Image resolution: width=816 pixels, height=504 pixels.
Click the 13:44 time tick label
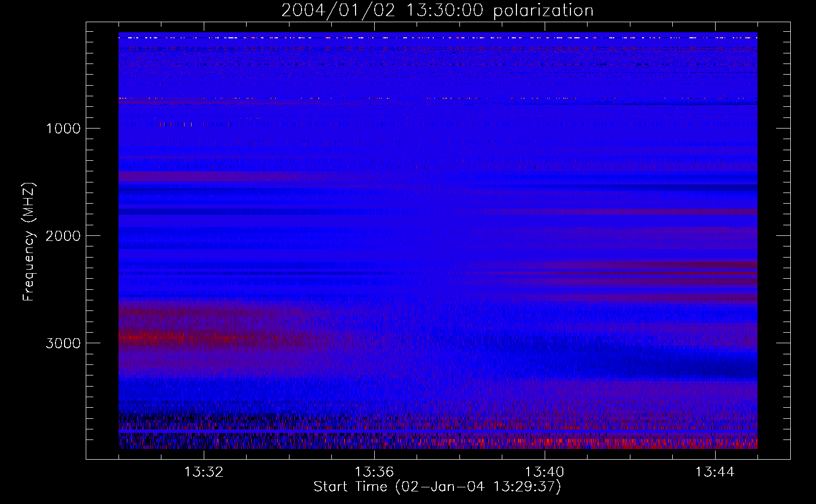tap(715, 472)
